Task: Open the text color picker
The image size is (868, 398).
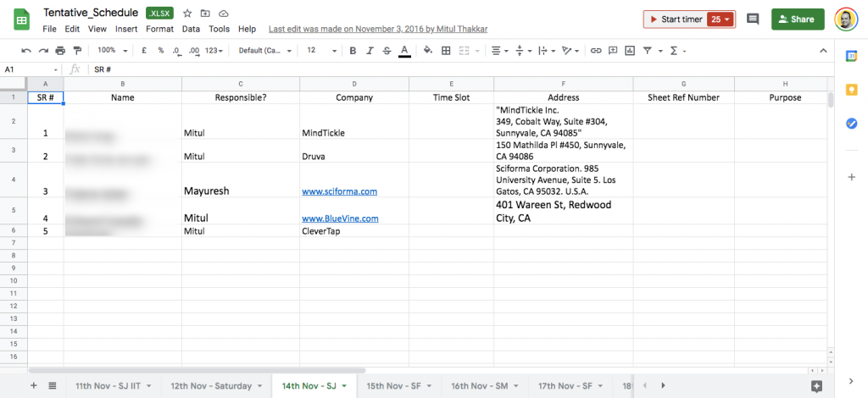Action: (404, 51)
